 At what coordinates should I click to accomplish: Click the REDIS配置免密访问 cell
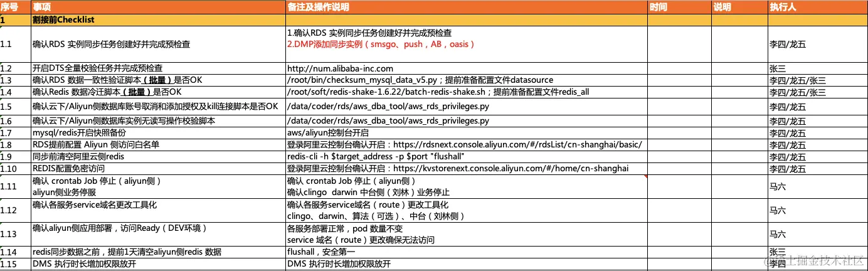click(158, 169)
